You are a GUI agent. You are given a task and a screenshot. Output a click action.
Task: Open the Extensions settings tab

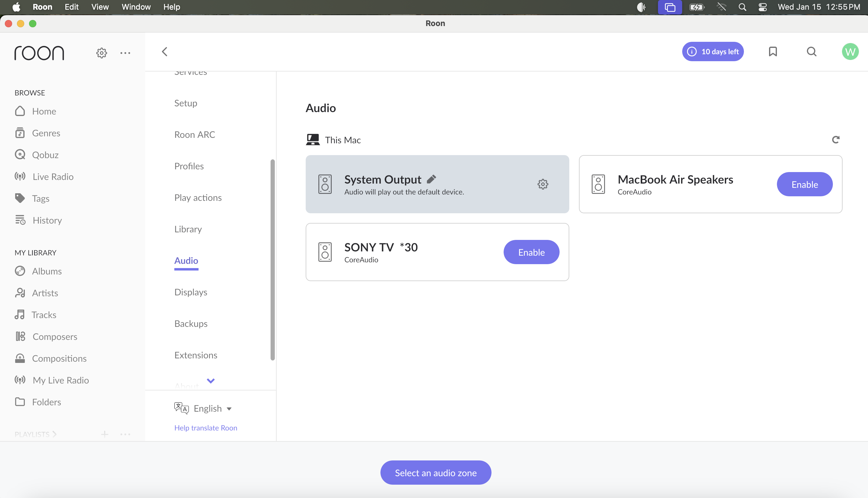196,355
